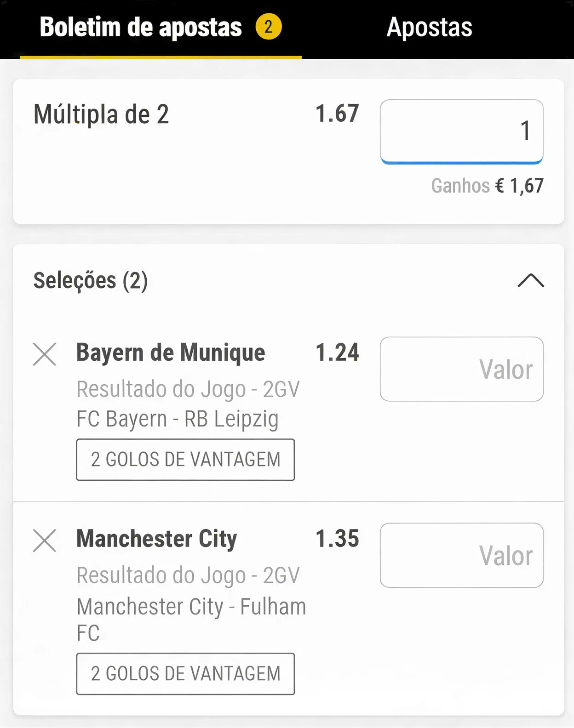Click the Ganhos € 1,67 winnings text
574x728 pixels.
(x=487, y=186)
